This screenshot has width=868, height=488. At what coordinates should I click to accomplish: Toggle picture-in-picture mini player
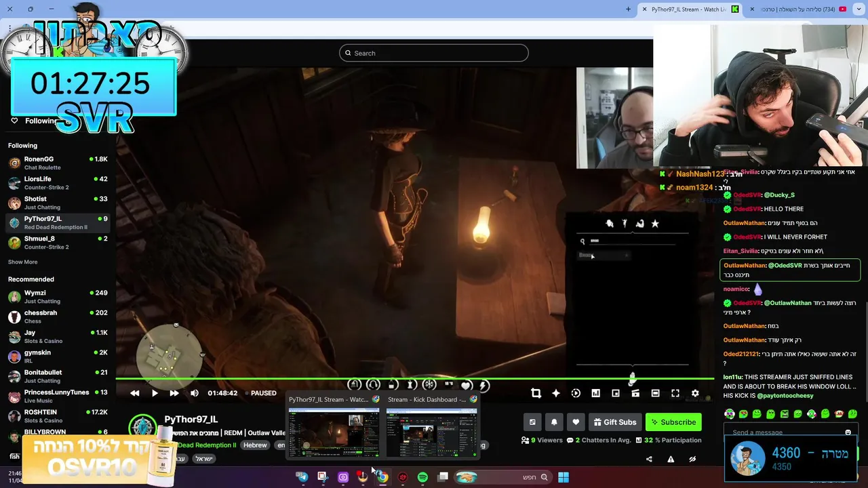616,393
